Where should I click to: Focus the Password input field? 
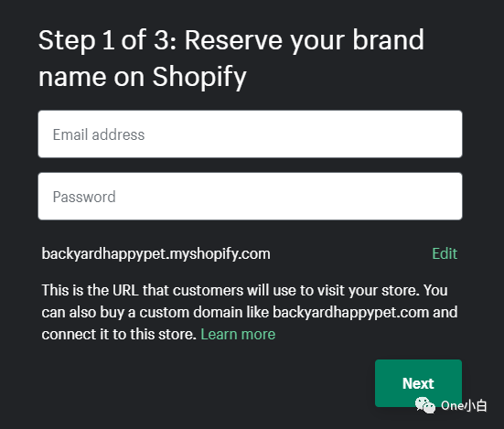250,197
